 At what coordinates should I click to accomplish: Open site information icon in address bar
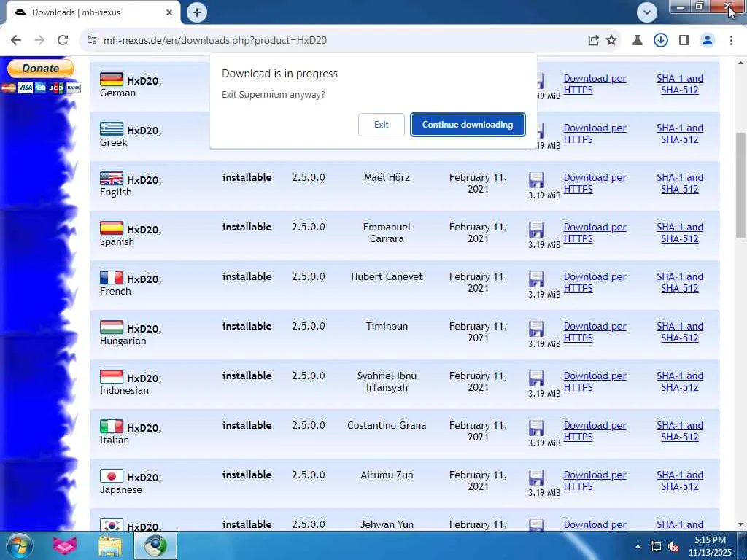coord(92,41)
